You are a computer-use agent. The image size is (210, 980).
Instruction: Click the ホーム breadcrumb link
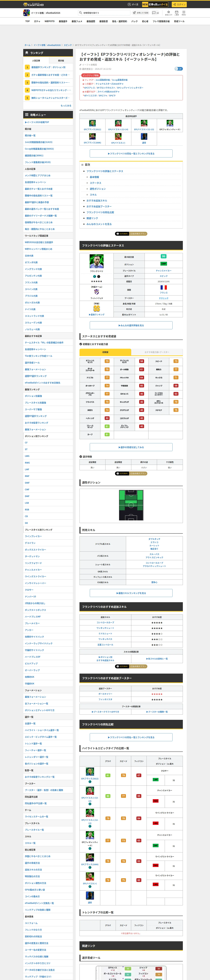pos(27,45)
